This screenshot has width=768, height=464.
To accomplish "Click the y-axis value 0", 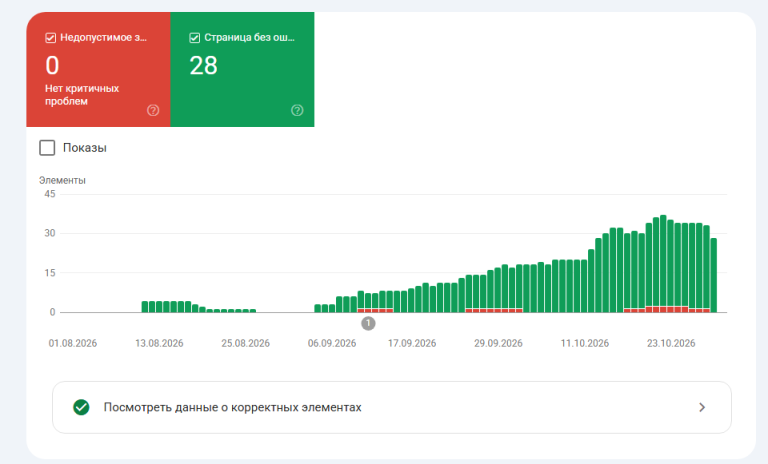I will click(x=52, y=312).
